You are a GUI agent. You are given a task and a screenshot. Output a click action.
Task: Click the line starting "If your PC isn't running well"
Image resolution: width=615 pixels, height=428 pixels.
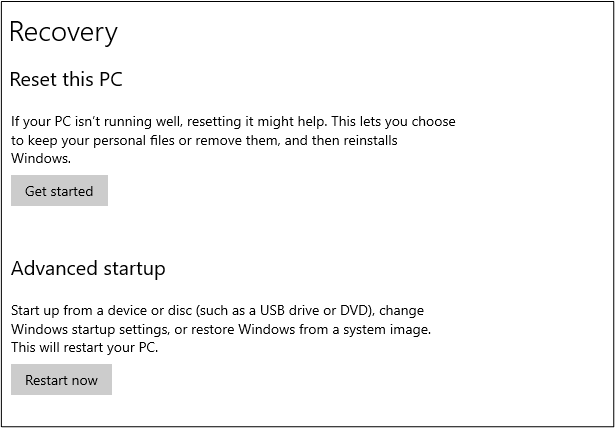[233, 121]
